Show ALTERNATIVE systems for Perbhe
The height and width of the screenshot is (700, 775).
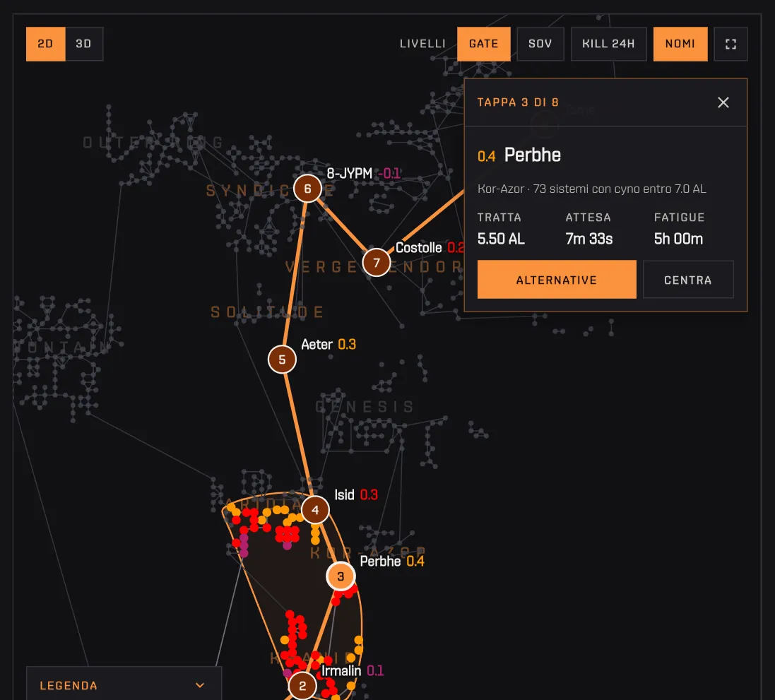[x=557, y=280]
